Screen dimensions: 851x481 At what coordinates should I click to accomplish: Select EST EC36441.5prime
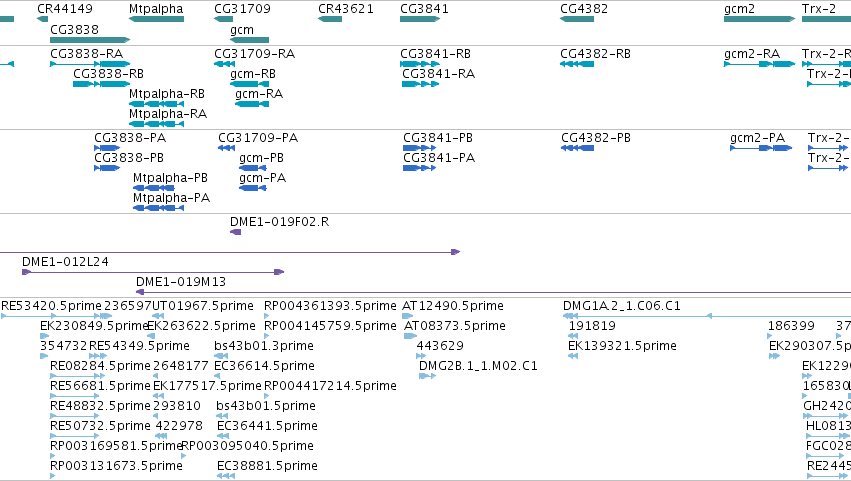coord(267,426)
